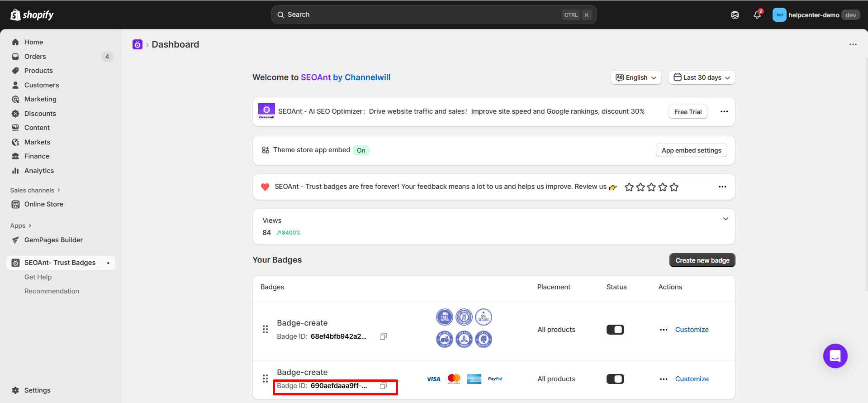Open more actions for first badge row
The height and width of the screenshot is (403, 868).
[x=664, y=330]
